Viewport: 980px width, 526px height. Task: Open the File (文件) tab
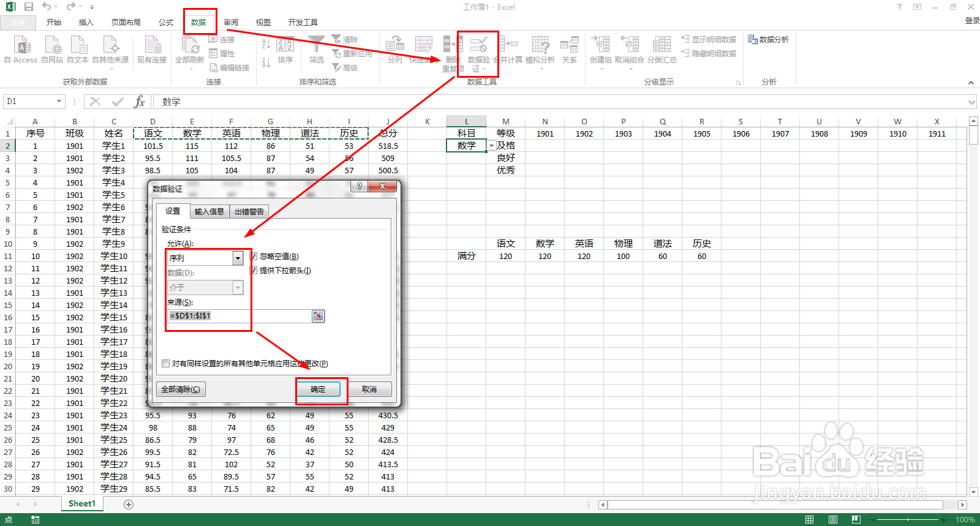18,23
